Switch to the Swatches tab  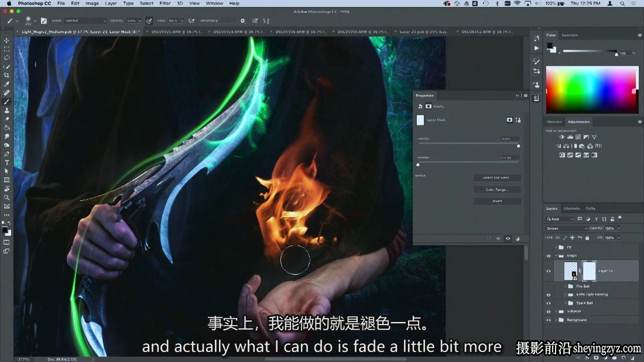pyautogui.click(x=570, y=35)
